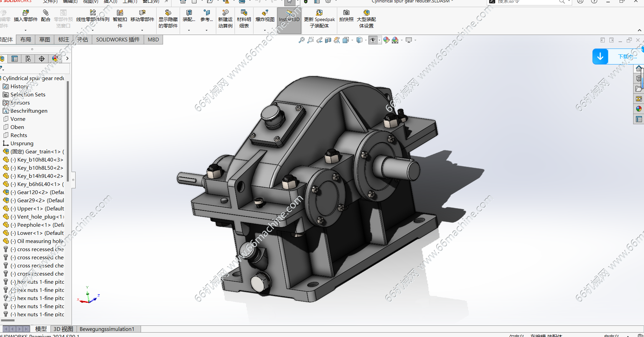Open SOLIDWORKS Resources home in task pane
The width and height of the screenshot is (644, 337).
click(x=639, y=68)
